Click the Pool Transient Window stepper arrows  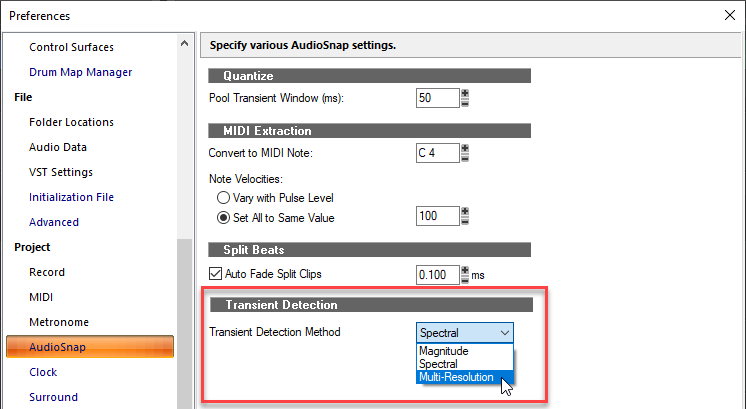click(465, 98)
